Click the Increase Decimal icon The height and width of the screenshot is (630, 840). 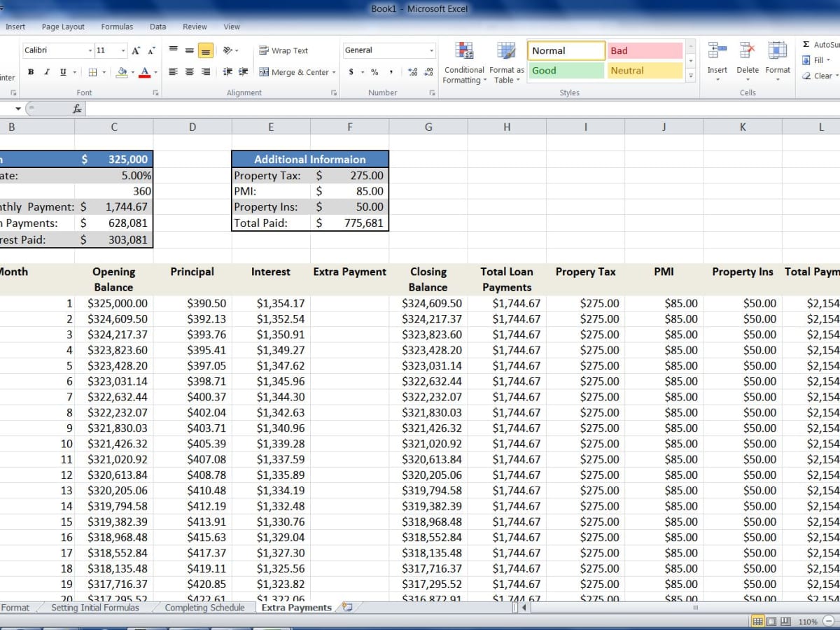[413, 72]
